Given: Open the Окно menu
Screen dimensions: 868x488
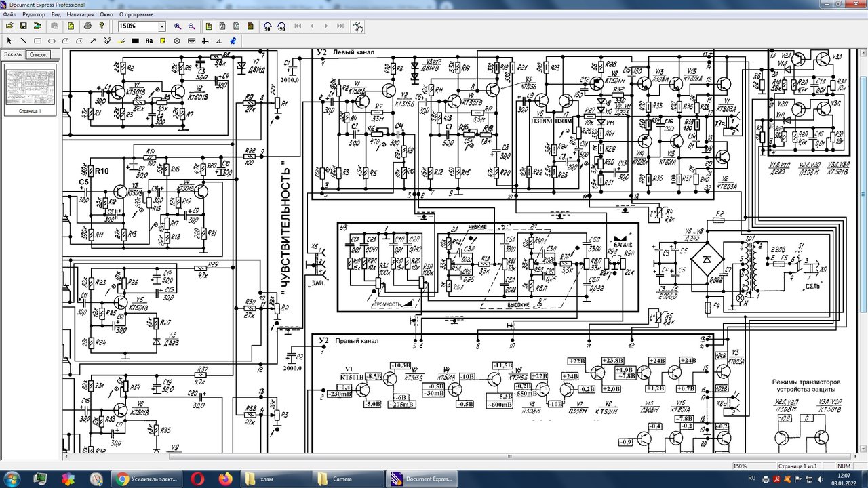Looking at the screenshot, I should 106,14.
